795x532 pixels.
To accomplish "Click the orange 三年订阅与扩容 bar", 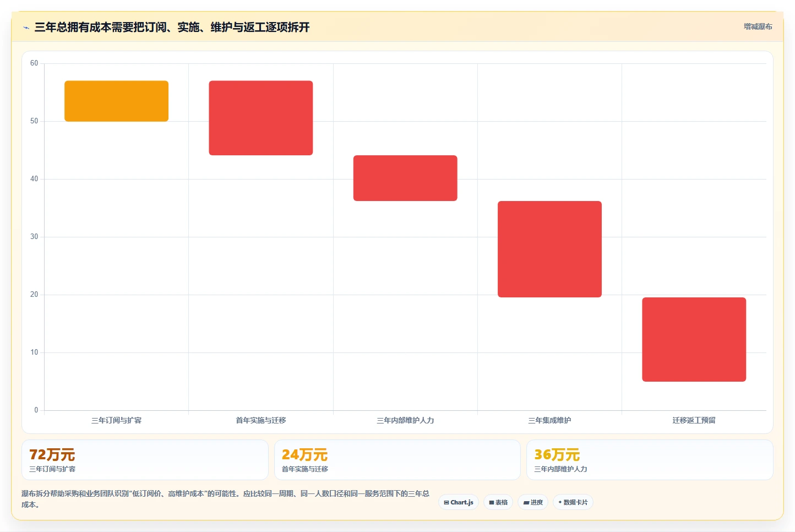I will pos(116,101).
